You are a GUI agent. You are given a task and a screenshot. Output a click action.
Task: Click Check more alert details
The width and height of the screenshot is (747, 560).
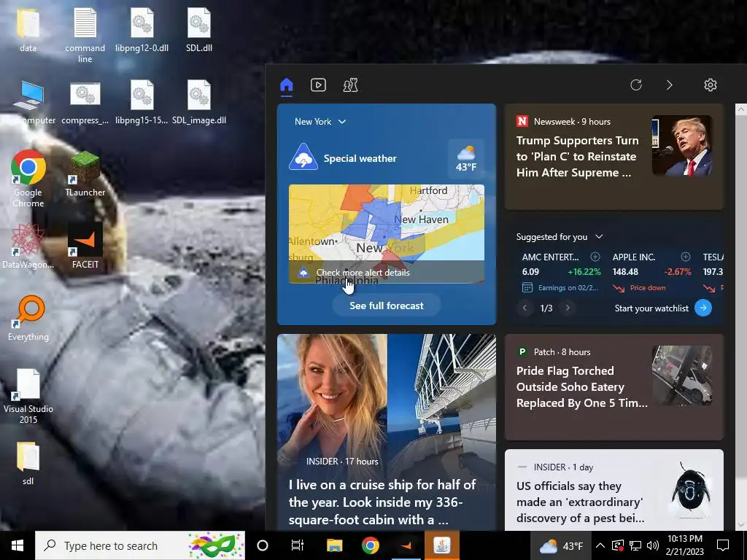[x=363, y=273]
